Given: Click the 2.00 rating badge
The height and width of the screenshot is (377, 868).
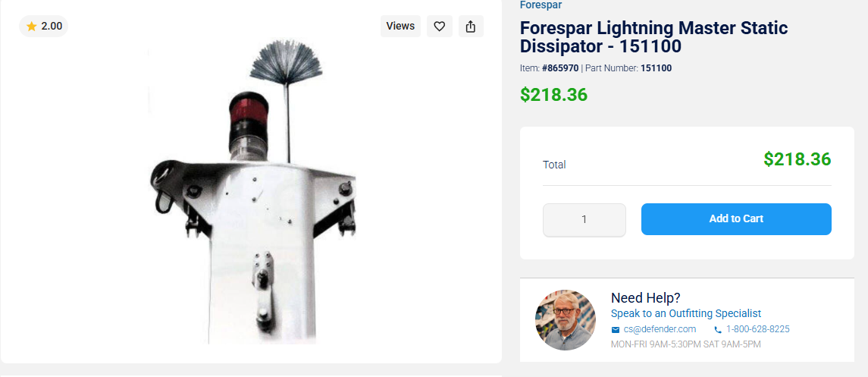Looking at the screenshot, I should point(44,26).
